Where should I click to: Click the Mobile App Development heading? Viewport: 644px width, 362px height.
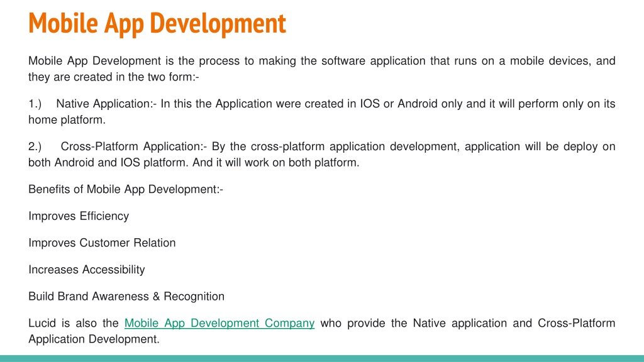[157, 23]
